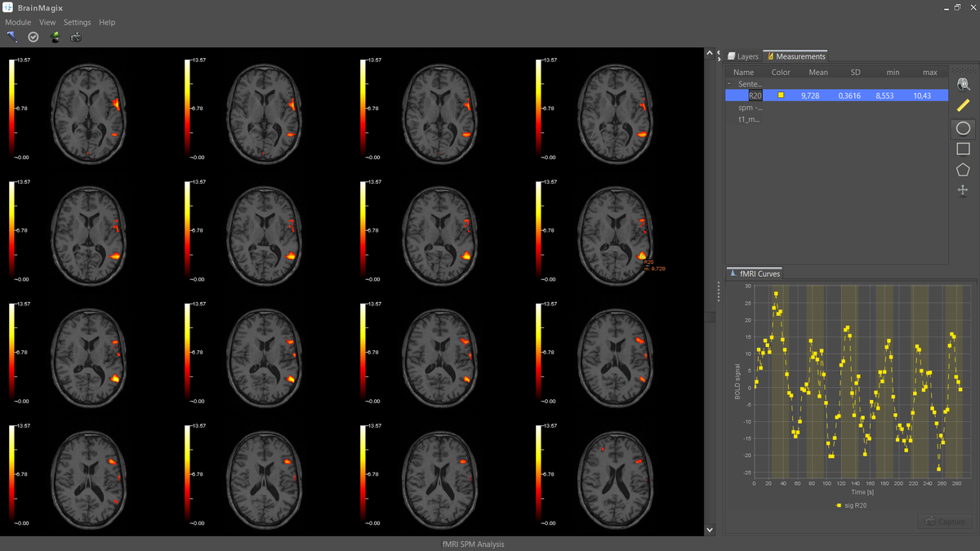Open the Help menu

[x=107, y=22]
